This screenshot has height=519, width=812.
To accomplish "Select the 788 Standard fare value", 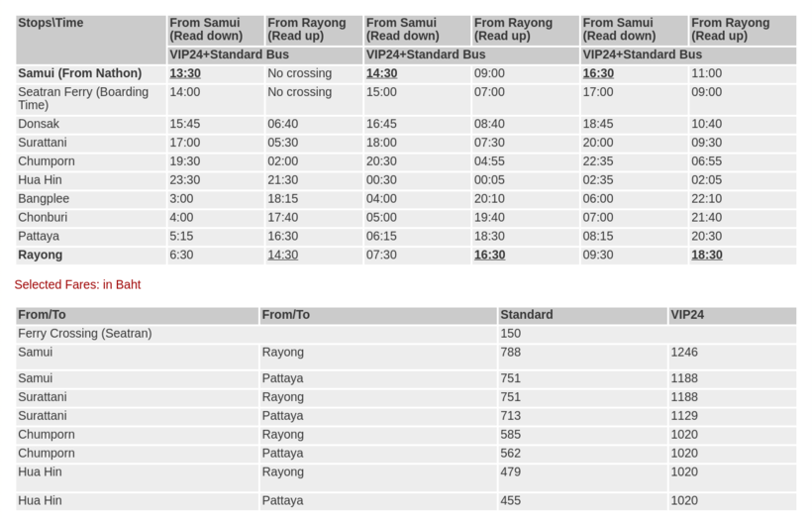I will [x=510, y=353].
